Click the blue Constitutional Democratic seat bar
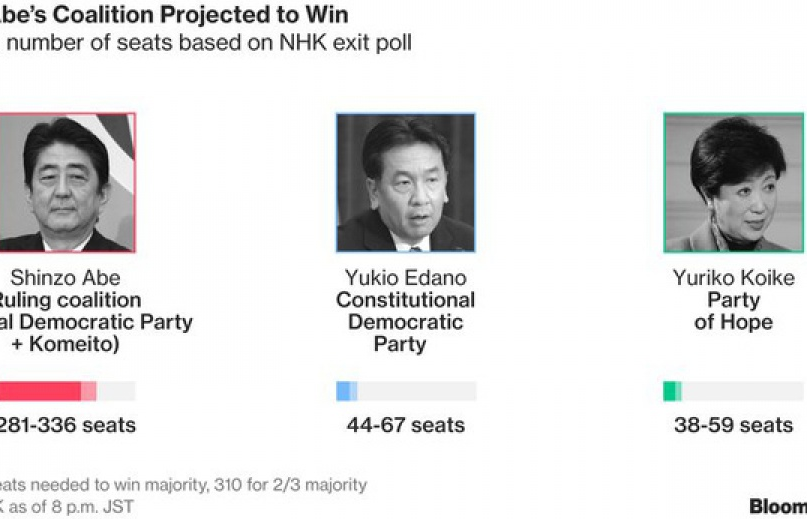This screenshot has width=807, height=519. pyautogui.click(x=346, y=391)
